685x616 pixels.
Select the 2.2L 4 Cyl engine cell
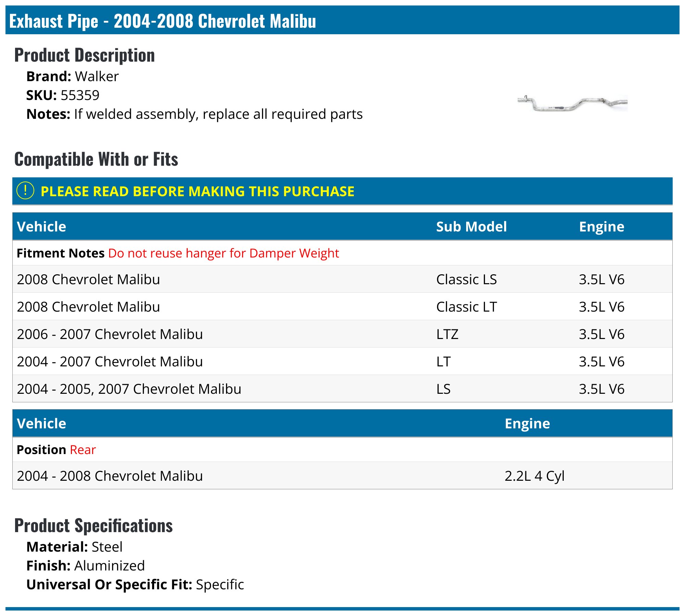click(535, 476)
